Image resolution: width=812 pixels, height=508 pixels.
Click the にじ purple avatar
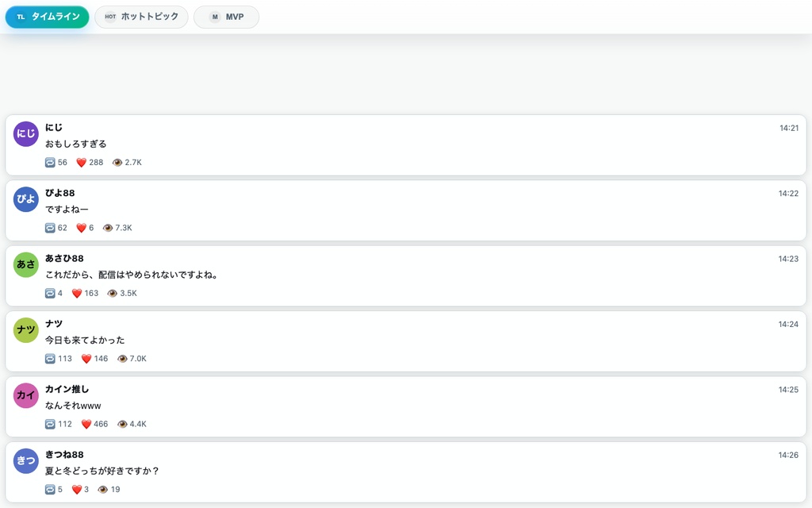click(x=26, y=133)
